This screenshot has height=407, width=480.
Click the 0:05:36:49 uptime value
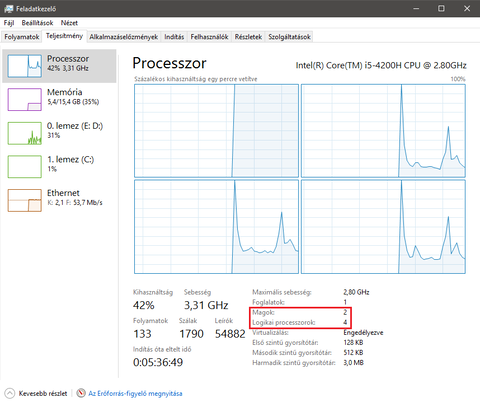[158, 362]
